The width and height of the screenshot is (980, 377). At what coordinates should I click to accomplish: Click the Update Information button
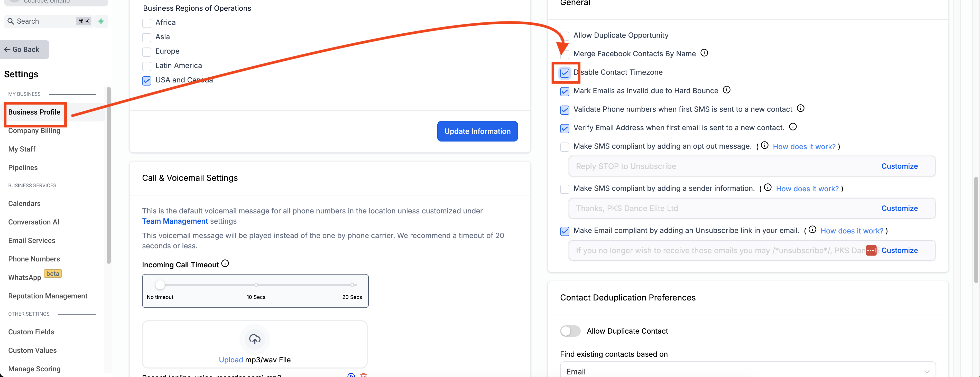(x=477, y=131)
